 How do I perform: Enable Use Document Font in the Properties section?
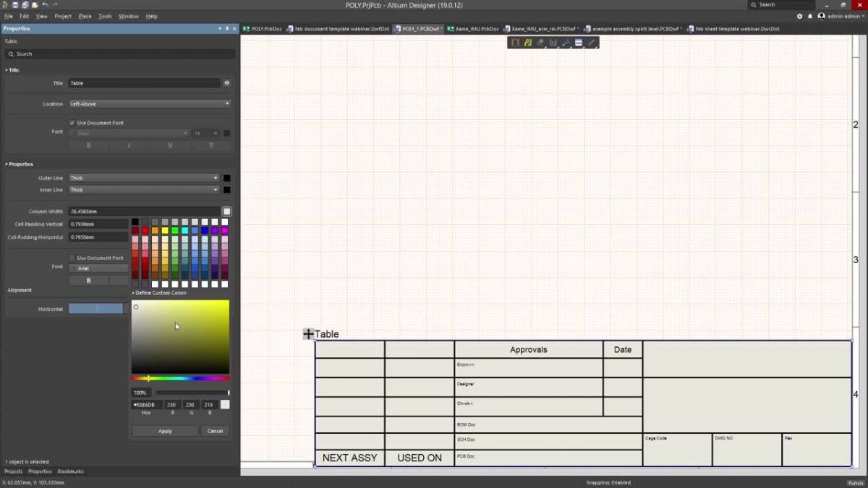coord(73,257)
